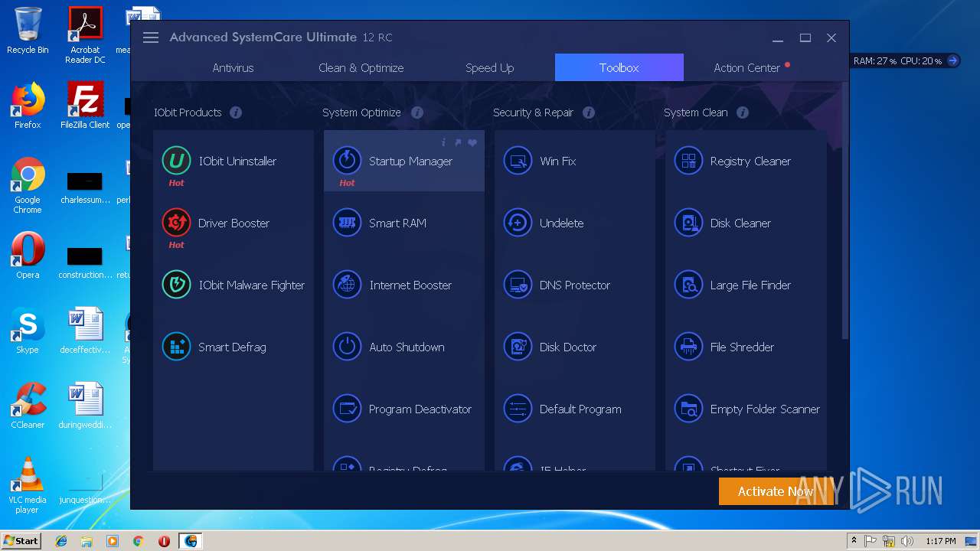Show info for Security & Repair section
The height and width of the screenshot is (551, 980).
pyautogui.click(x=589, y=112)
